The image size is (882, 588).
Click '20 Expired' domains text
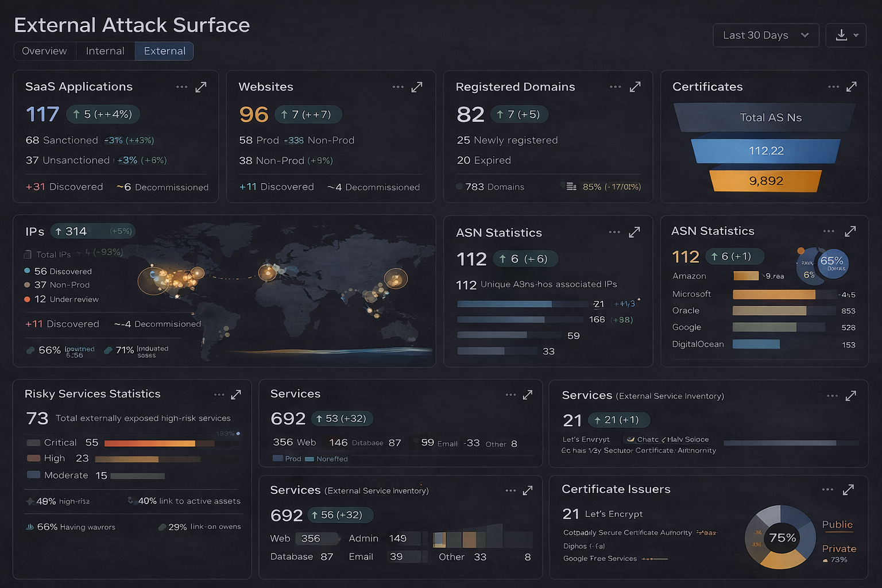(483, 160)
